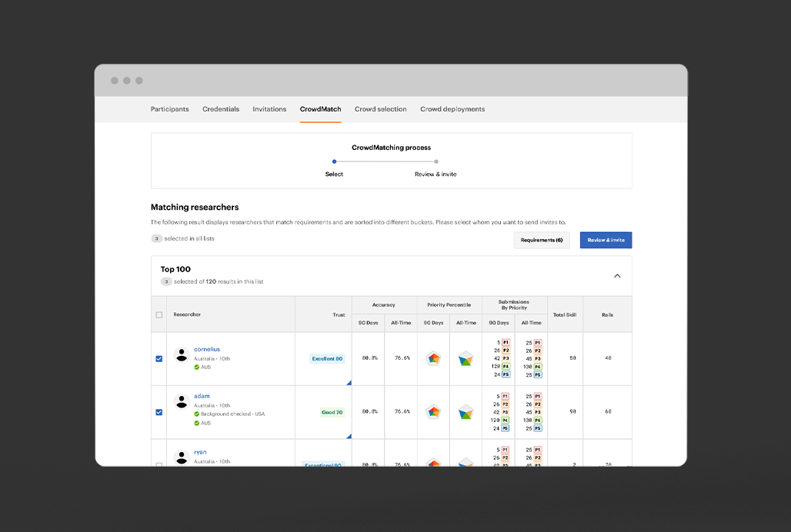The height and width of the screenshot is (532, 791).
Task: Click the Total Skill column header
Action: 565,314
